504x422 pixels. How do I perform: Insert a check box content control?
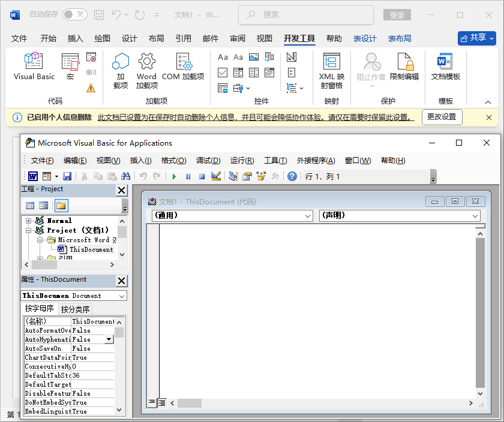click(223, 73)
